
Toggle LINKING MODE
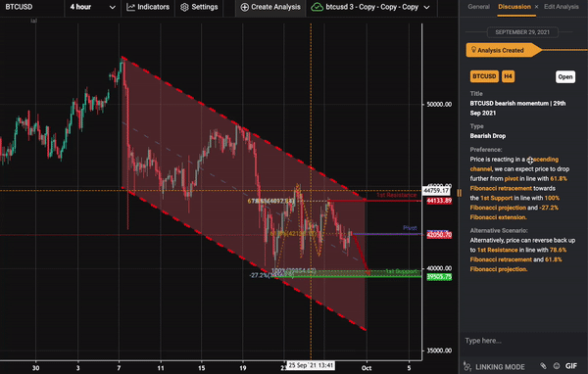pyautogui.click(x=494, y=367)
